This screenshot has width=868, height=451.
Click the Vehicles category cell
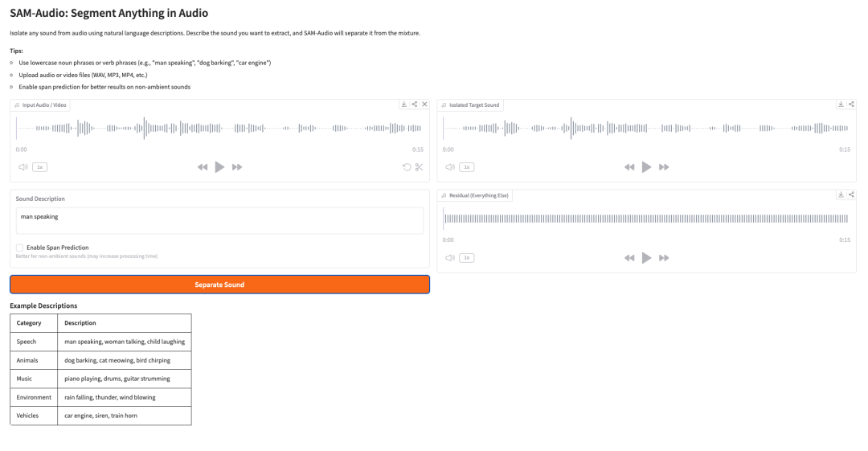(x=34, y=416)
